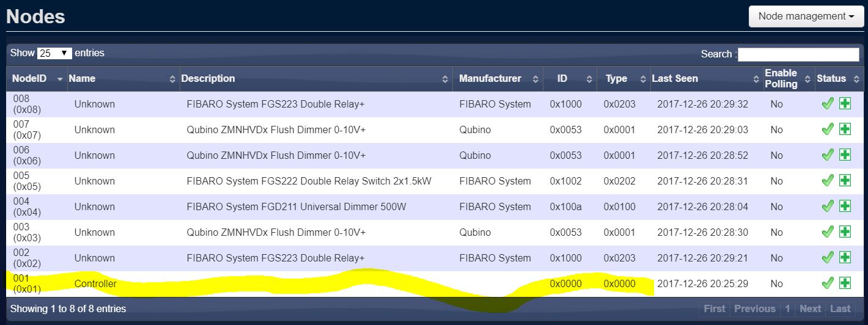The height and width of the screenshot is (325, 868).
Task: Click the green plus icon for Controller node
Action: [845, 283]
